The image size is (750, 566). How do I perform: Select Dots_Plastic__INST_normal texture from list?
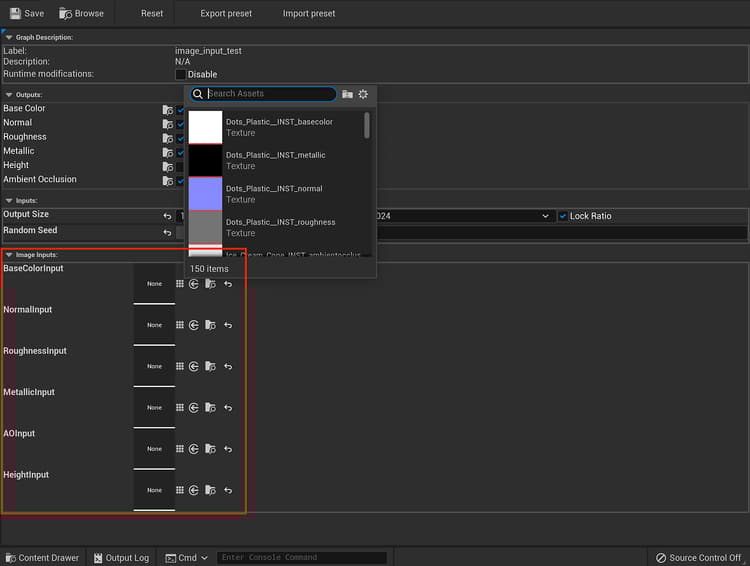275,194
